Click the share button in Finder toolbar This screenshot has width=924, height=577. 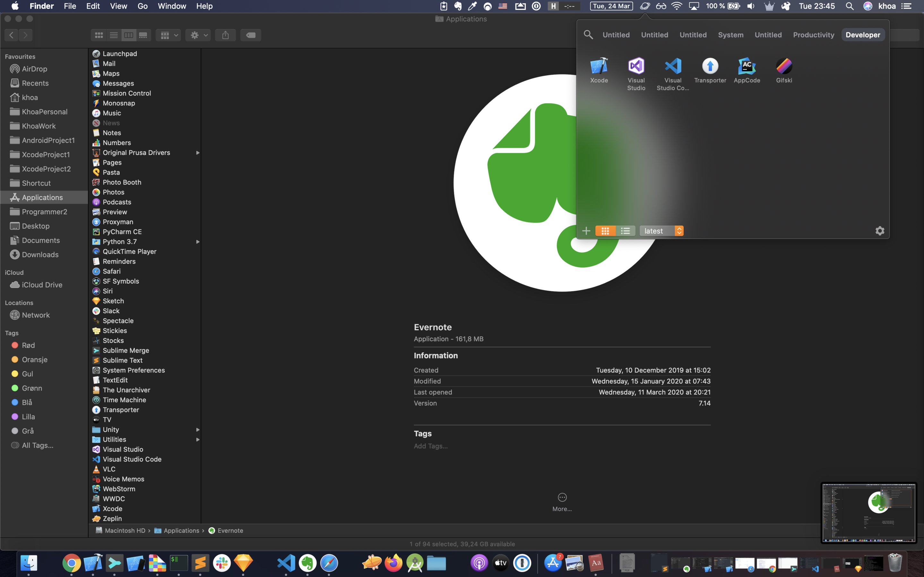coord(225,35)
